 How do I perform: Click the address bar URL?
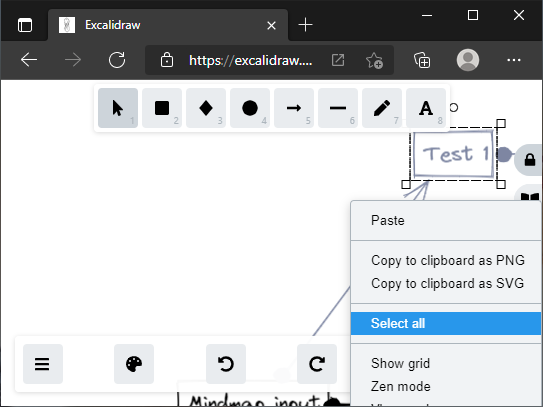pyautogui.click(x=251, y=61)
